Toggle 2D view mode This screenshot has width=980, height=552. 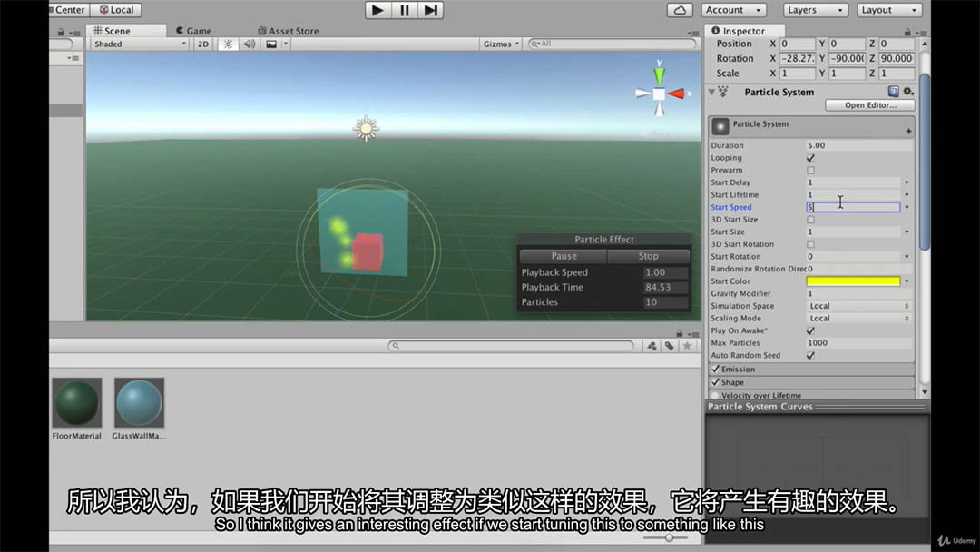pos(203,44)
